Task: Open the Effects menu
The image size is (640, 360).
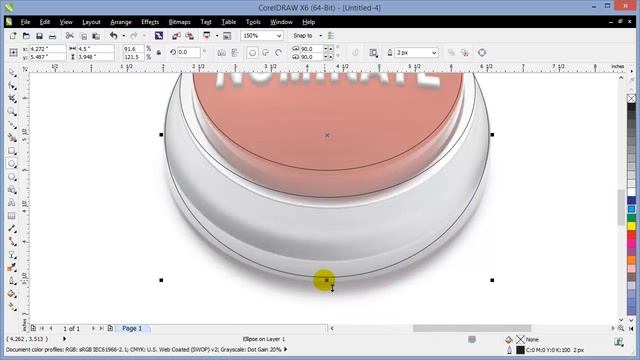Action: pos(150,22)
